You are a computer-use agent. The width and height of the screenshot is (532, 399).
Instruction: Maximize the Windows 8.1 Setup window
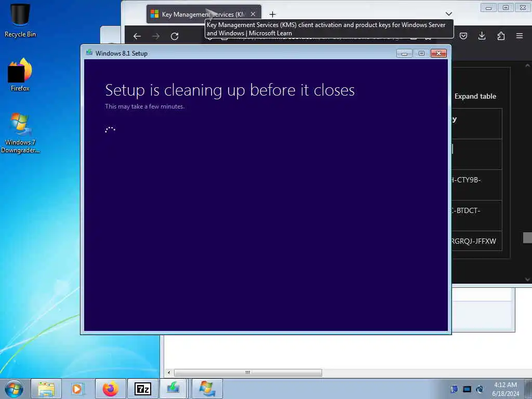click(x=421, y=54)
